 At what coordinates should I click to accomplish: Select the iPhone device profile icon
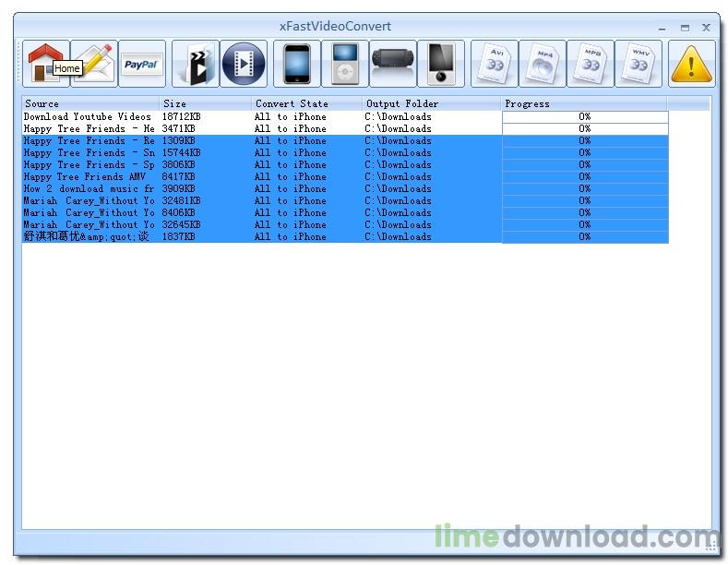[x=297, y=64]
